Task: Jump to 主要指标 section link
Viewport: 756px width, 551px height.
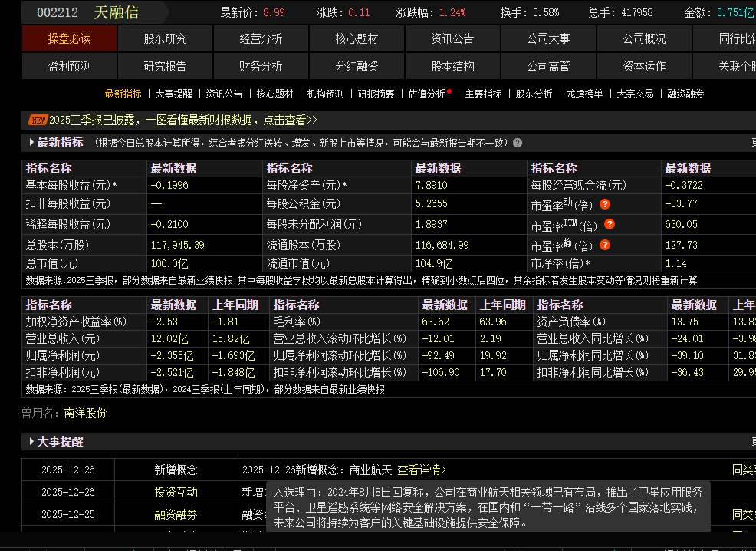Action: coord(483,94)
